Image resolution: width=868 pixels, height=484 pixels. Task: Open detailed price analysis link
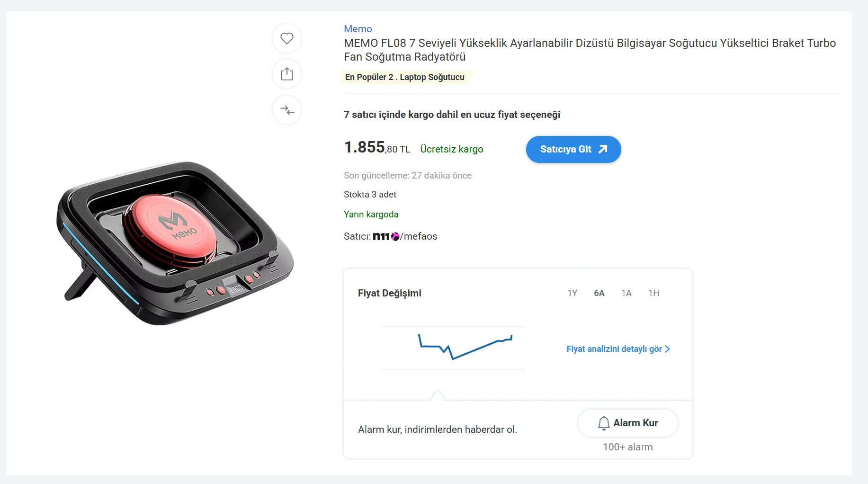614,349
